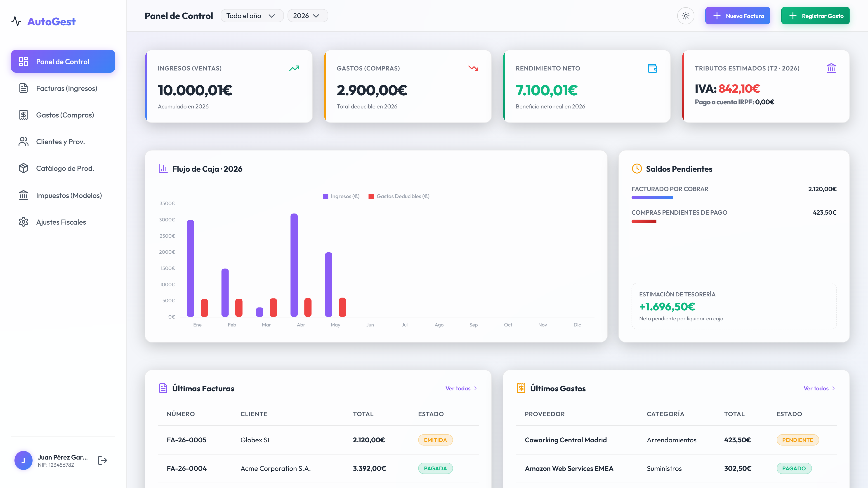Viewport: 868px width, 488px height.
Task: Click the box icon for Catálogo de Prod.
Action: (23, 168)
